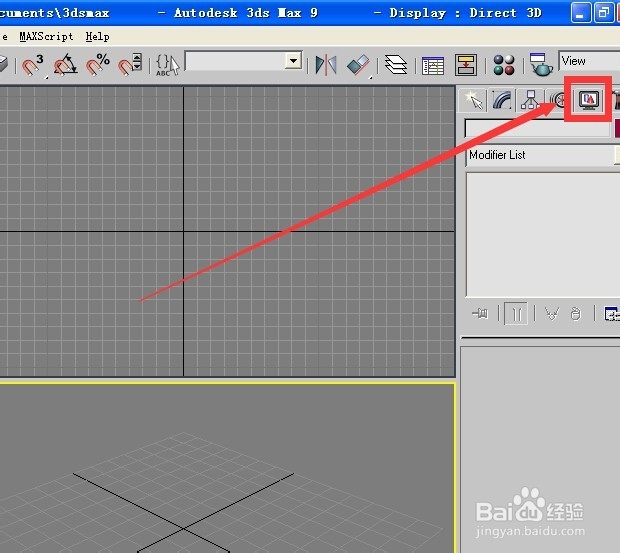Image resolution: width=620 pixels, height=553 pixels.
Task: Open the MAXScript menu
Action: [46, 36]
